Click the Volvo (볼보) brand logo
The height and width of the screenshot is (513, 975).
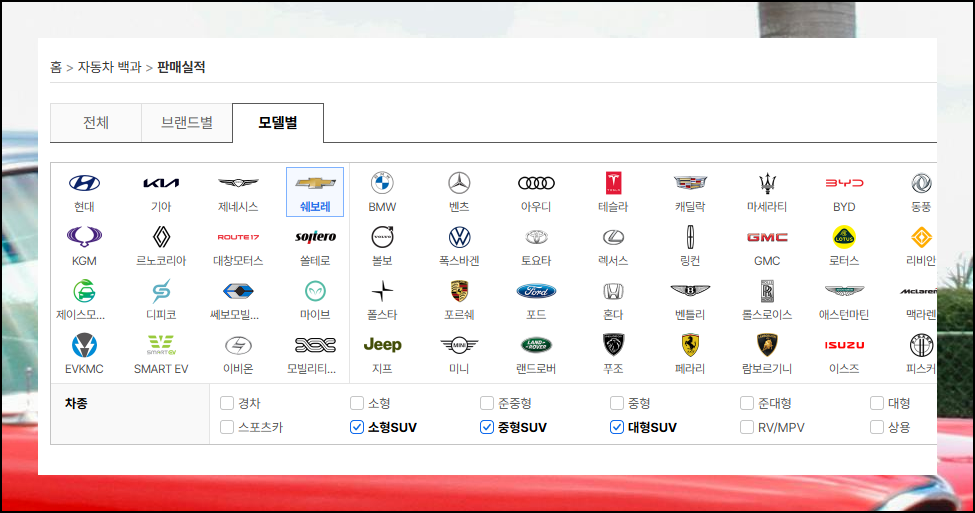click(x=382, y=237)
